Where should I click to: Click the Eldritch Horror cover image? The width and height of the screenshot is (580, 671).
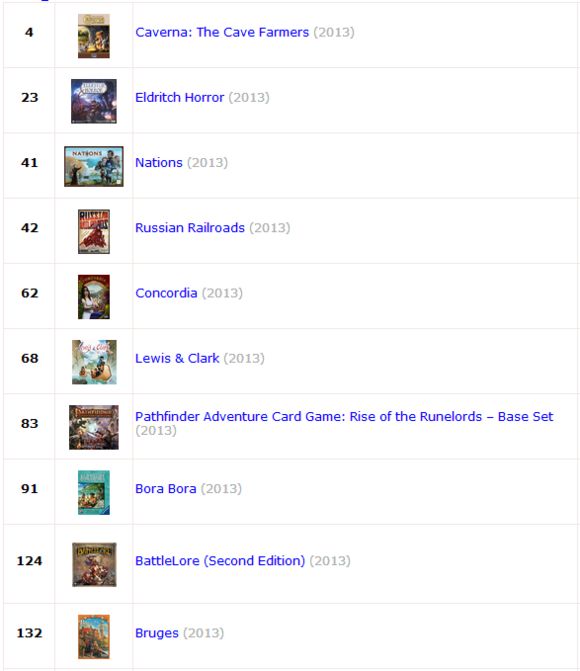coord(94,101)
